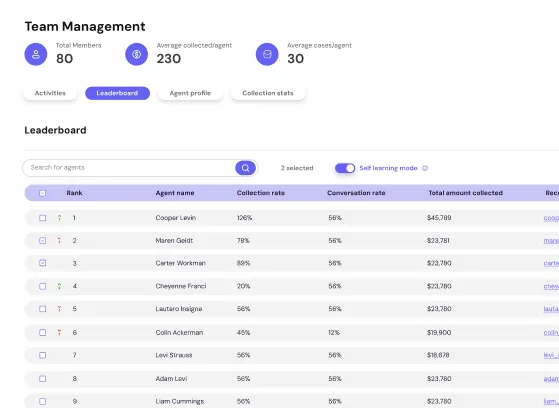Screen dimensions: 559x408
Task: Toggle the select-all checkbox in the table header
Action: point(42,193)
